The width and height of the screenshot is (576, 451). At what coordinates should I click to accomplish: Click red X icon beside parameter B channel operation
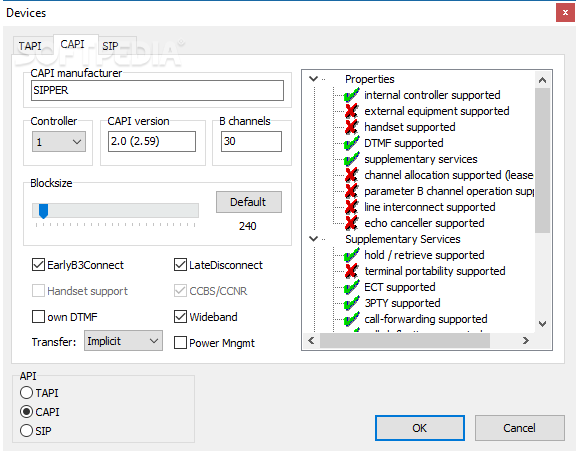pyautogui.click(x=351, y=191)
